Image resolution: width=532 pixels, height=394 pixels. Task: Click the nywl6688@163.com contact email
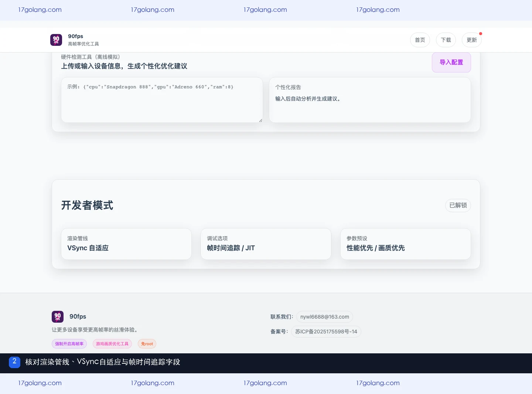[325, 317]
